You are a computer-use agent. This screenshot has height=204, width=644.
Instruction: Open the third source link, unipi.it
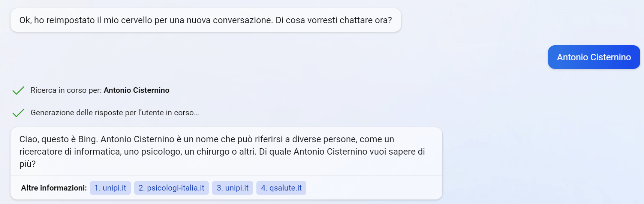click(x=232, y=188)
